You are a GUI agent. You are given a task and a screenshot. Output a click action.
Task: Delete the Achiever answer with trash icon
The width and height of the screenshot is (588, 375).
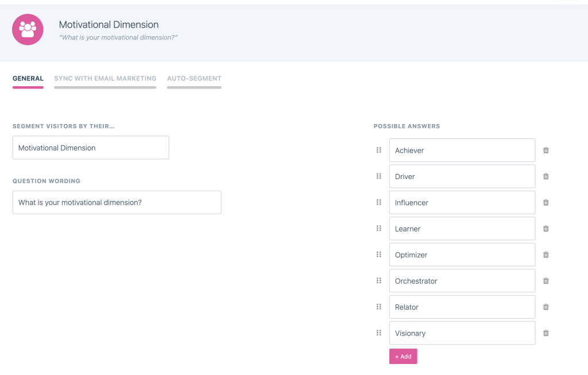pos(546,150)
